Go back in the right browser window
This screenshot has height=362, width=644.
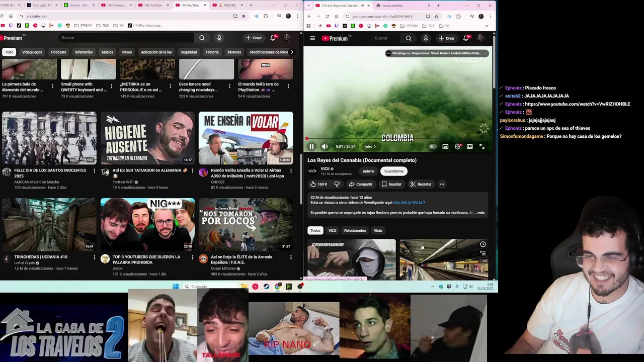[309, 16]
